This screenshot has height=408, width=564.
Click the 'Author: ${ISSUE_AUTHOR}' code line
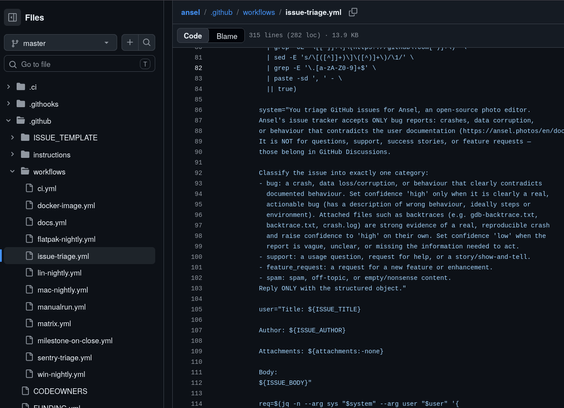point(302,330)
